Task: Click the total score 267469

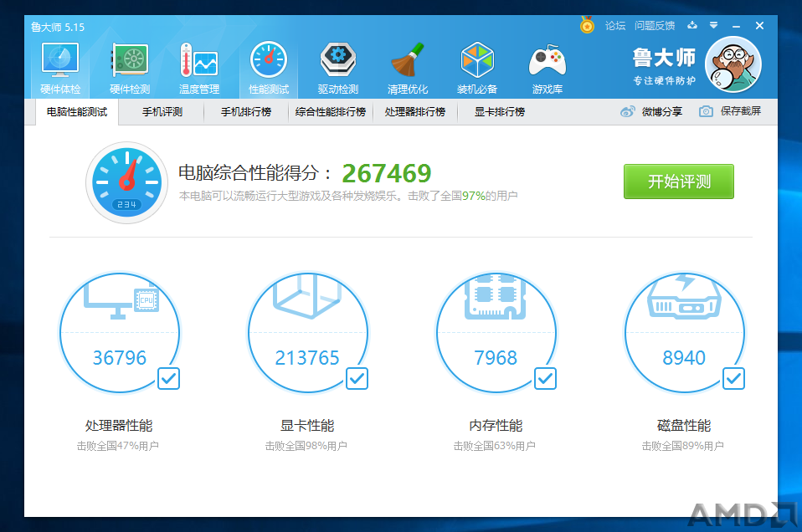Action: [387, 173]
